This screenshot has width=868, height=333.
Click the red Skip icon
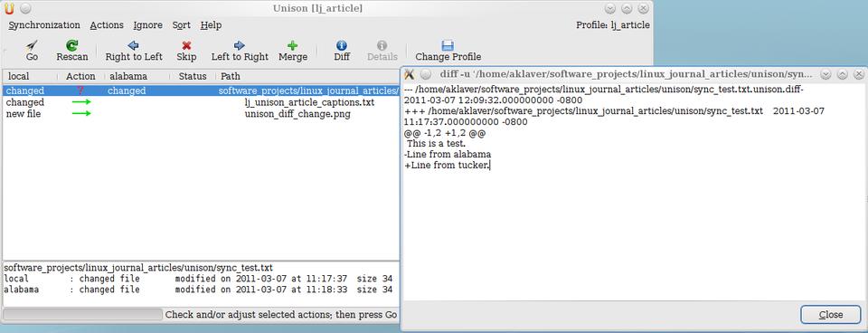(186, 45)
